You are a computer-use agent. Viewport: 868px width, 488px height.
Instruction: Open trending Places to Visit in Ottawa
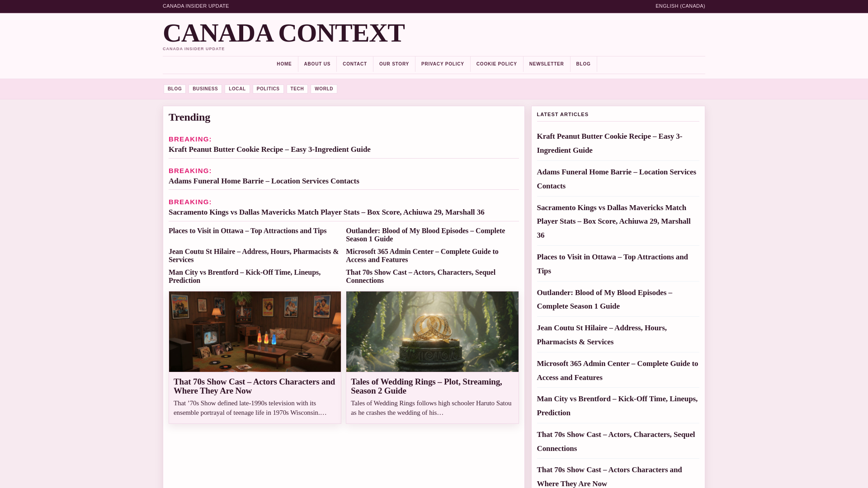(x=247, y=231)
